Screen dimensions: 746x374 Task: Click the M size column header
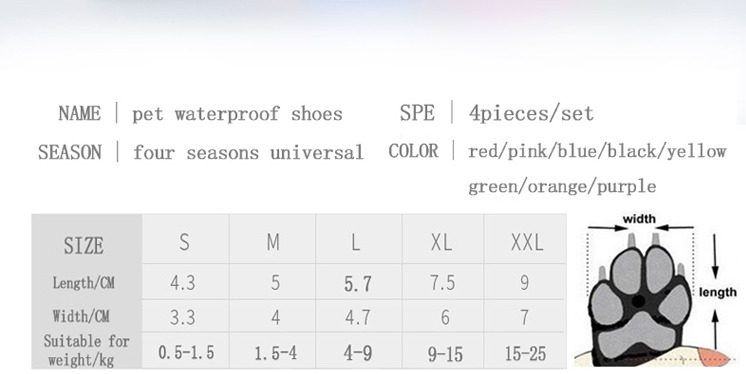point(273,242)
